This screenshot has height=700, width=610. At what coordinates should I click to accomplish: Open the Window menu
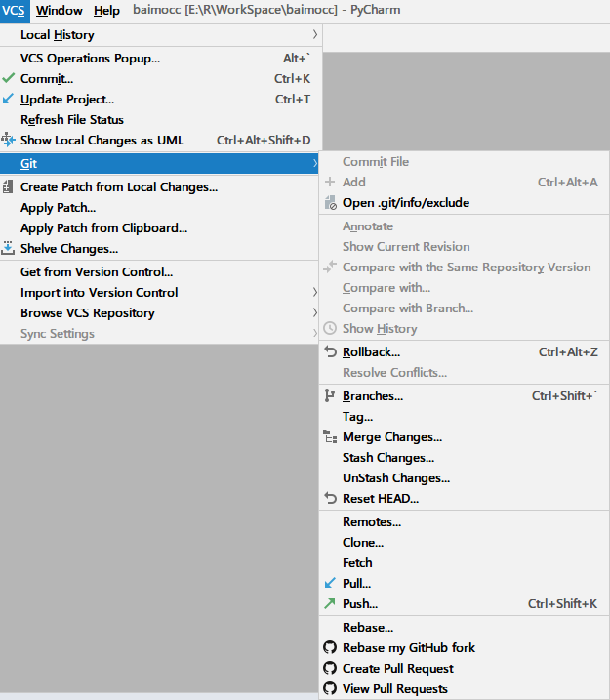(59, 11)
